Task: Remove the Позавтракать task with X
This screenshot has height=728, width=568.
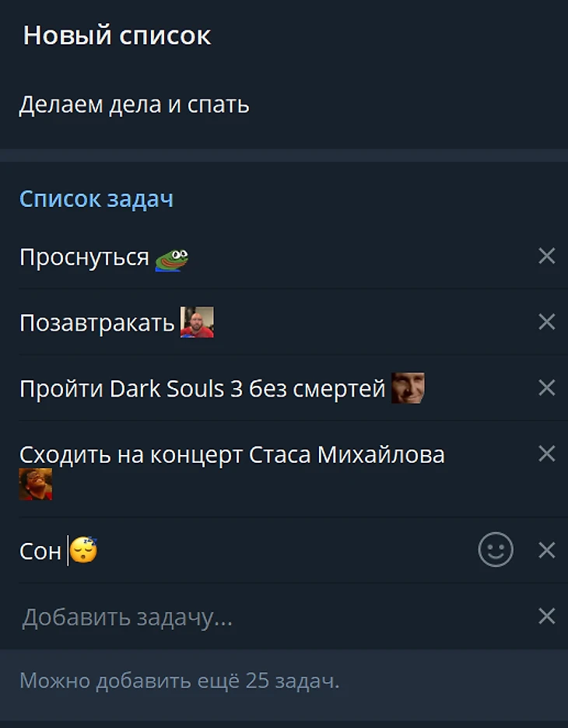Action: pos(547,322)
